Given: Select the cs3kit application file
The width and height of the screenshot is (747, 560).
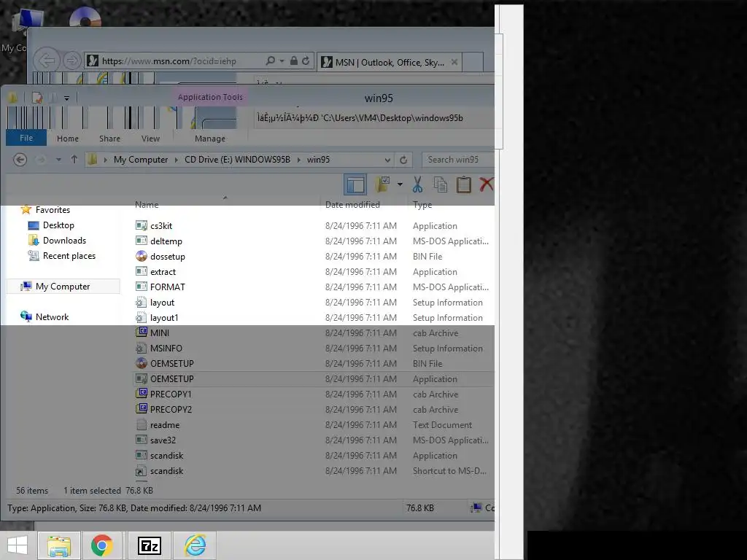Looking at the screenshot, I should coord(161,226).
